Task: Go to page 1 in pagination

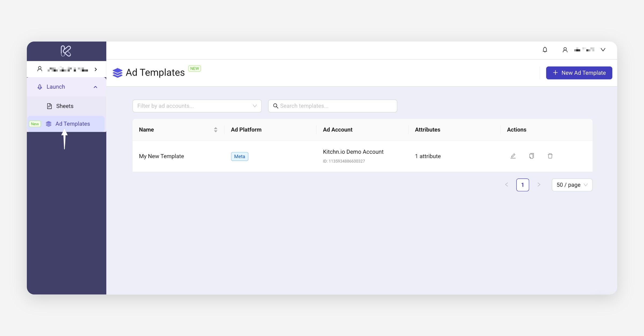Action: tap(522, 185)
